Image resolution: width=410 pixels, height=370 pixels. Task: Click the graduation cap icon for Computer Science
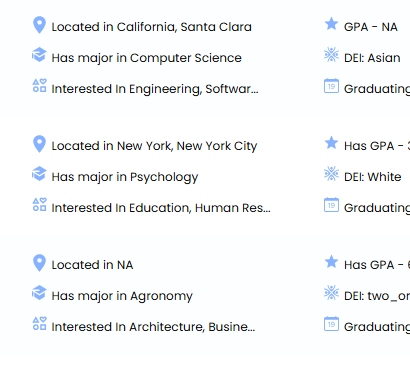point(39,55)
